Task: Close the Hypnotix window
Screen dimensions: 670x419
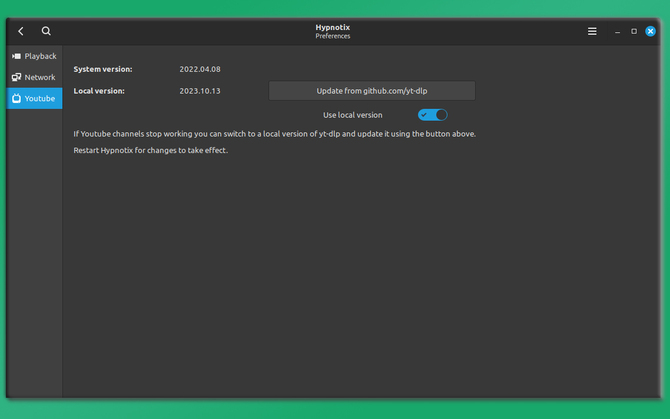Action: [650, 31]
